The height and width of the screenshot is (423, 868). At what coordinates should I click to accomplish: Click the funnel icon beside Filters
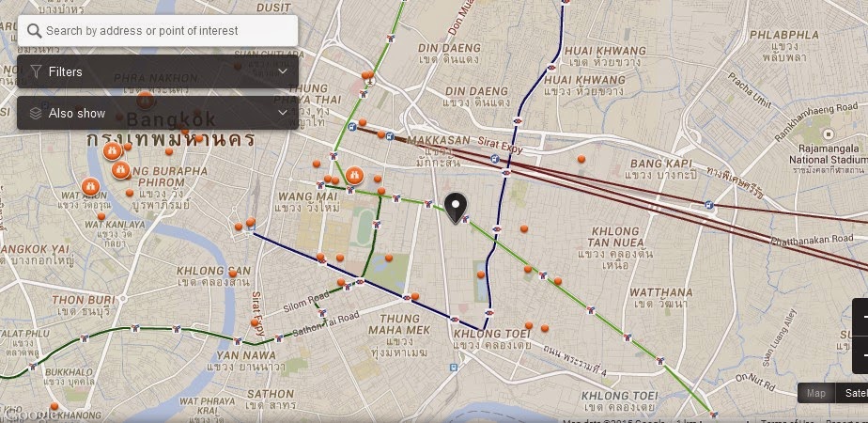coord(36,71)
